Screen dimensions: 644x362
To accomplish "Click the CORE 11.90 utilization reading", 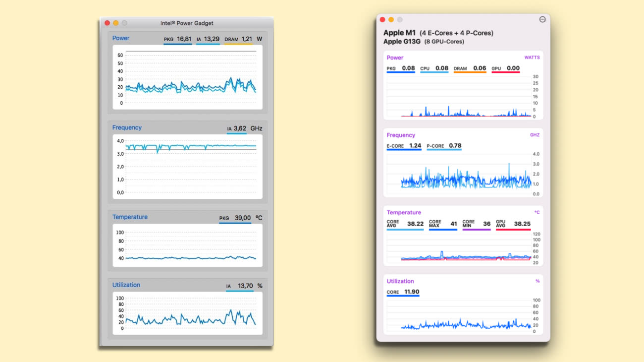I will 403,293.
